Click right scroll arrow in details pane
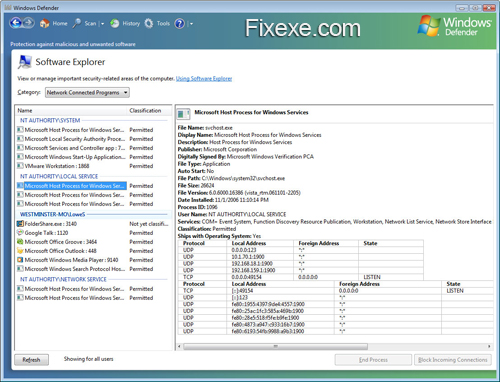500x382 pixels. click(489, 347)
